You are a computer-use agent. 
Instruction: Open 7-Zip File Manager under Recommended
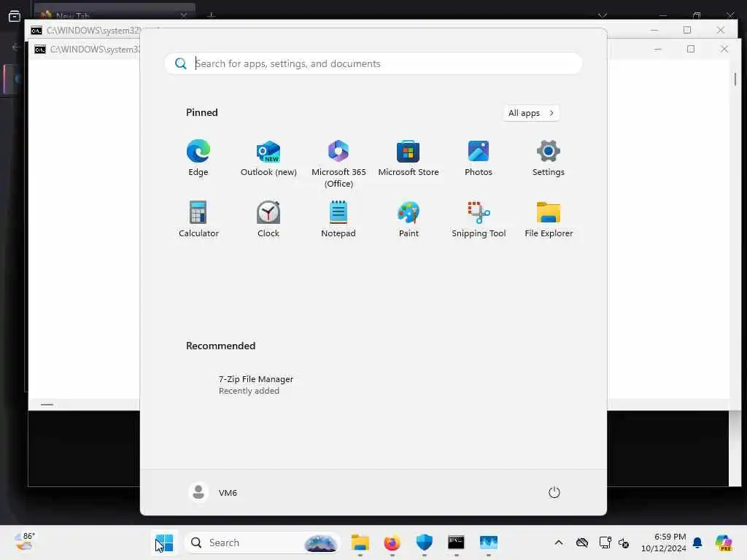pos(256,385)
